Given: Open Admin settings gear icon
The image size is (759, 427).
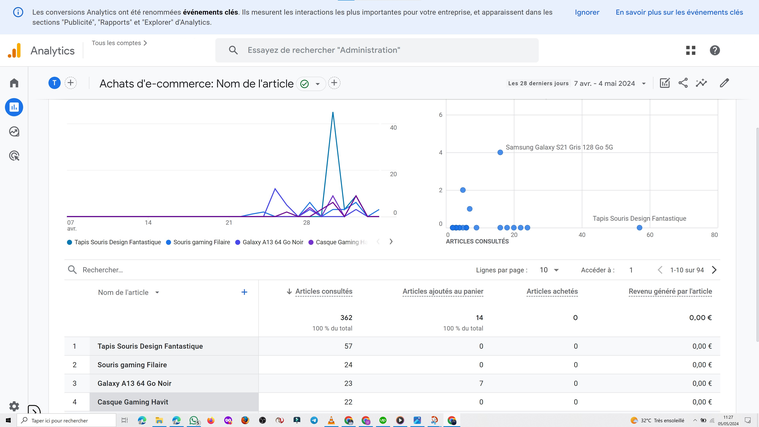Looking at the screenshot, I should click(x=14, y=406).
